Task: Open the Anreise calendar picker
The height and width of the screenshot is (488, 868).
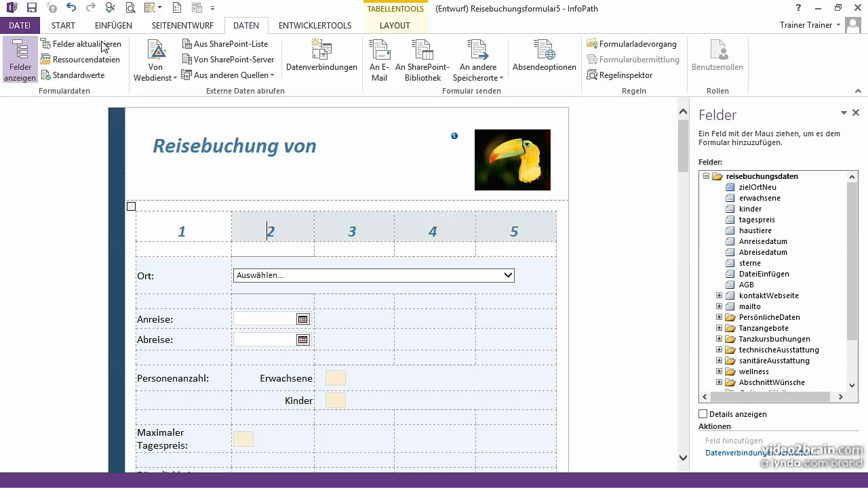Action: click(302, 319)
